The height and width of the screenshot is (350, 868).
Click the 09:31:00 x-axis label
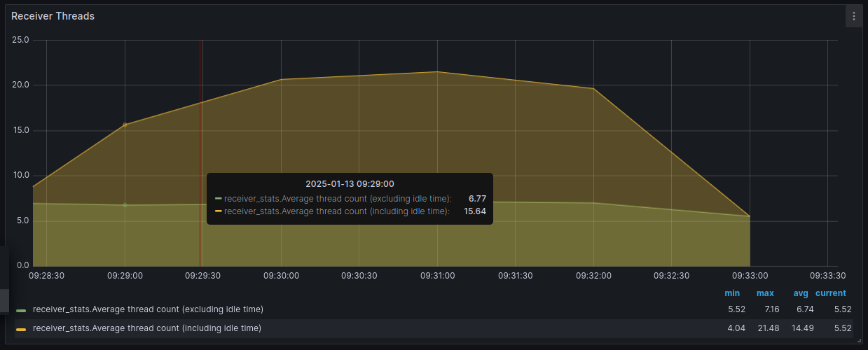point(438,276)
